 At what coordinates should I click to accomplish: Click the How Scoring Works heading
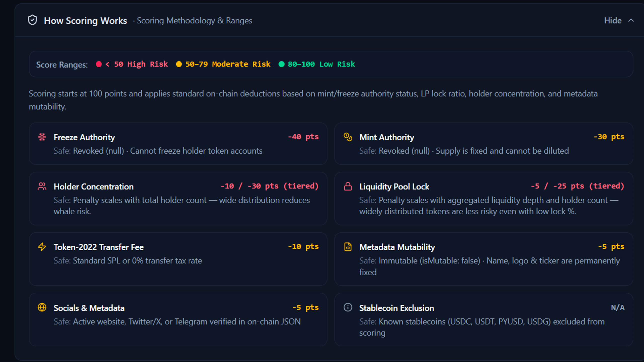(85, 21)
